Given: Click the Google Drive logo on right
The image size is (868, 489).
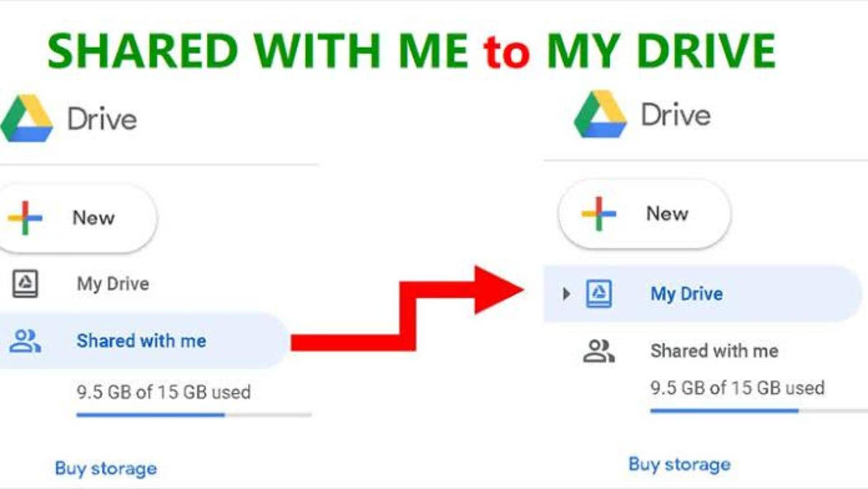Looking at the screenshot, I should [x=599, y=113].
